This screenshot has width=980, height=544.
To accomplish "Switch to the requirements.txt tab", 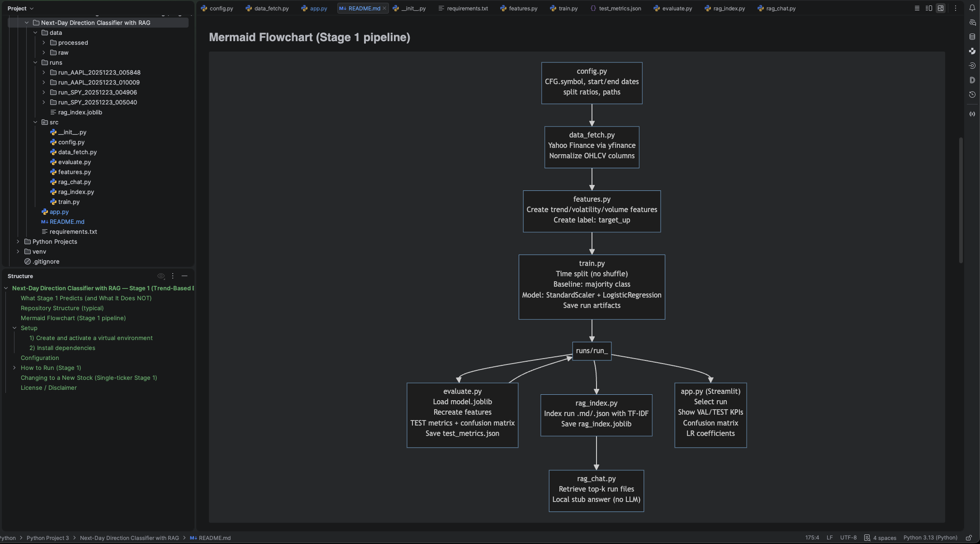I will point(467,8).
